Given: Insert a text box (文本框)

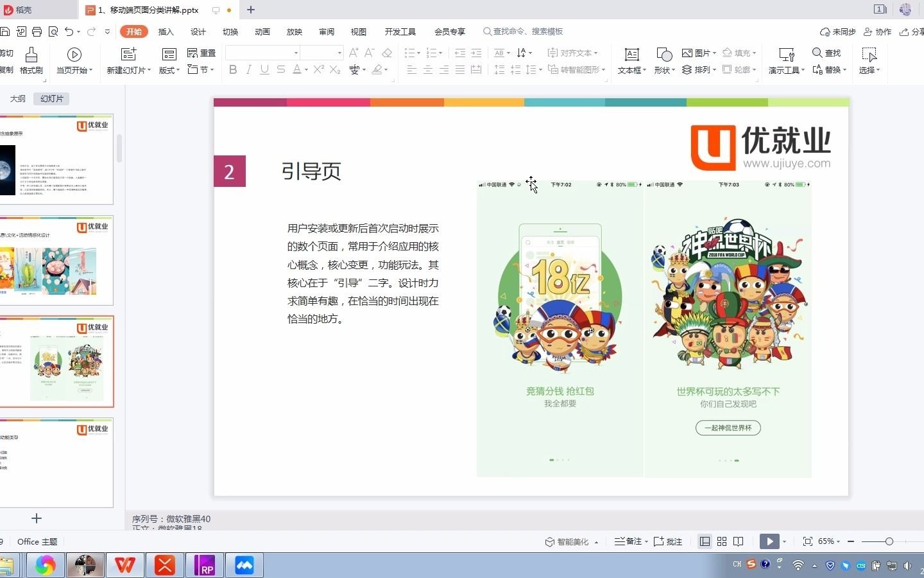Looking at the screenshot, I should 631,61.
